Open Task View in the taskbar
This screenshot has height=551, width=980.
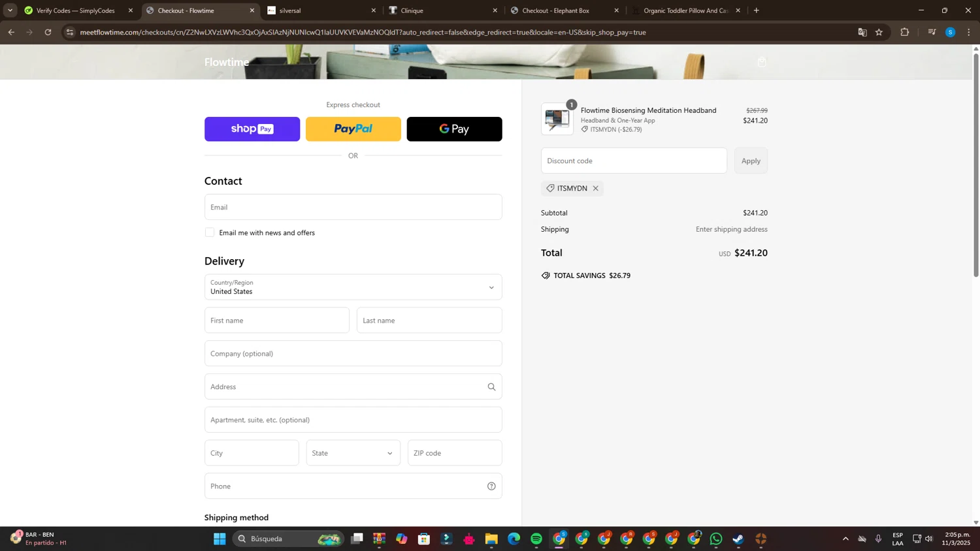pyautogui.click(x=357, y=539)
